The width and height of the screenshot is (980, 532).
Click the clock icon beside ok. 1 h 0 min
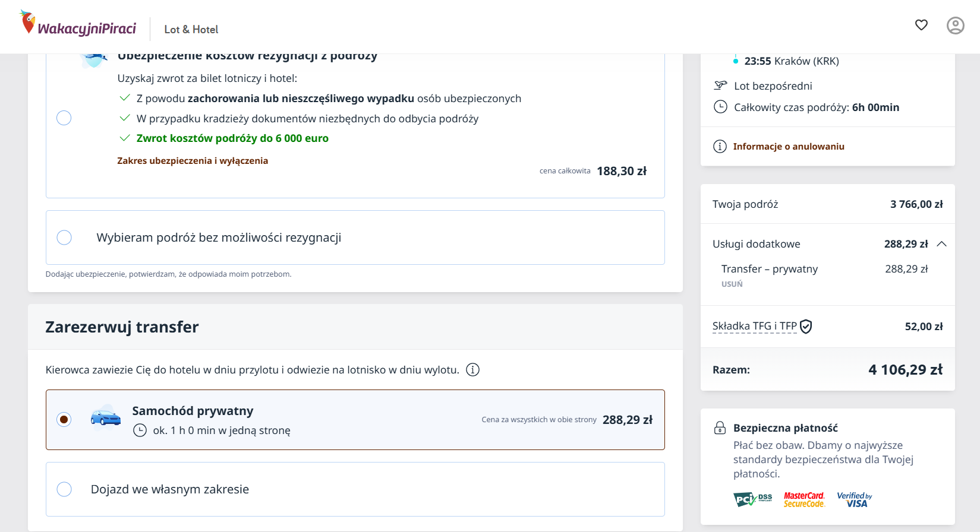(140, 430)
